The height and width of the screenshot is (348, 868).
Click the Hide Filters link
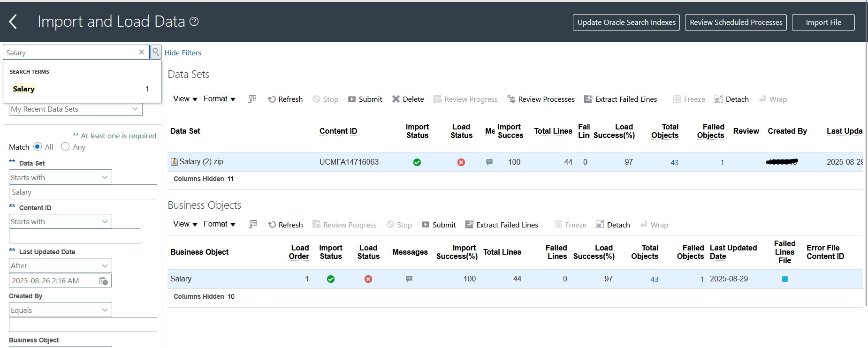(183, 53)
